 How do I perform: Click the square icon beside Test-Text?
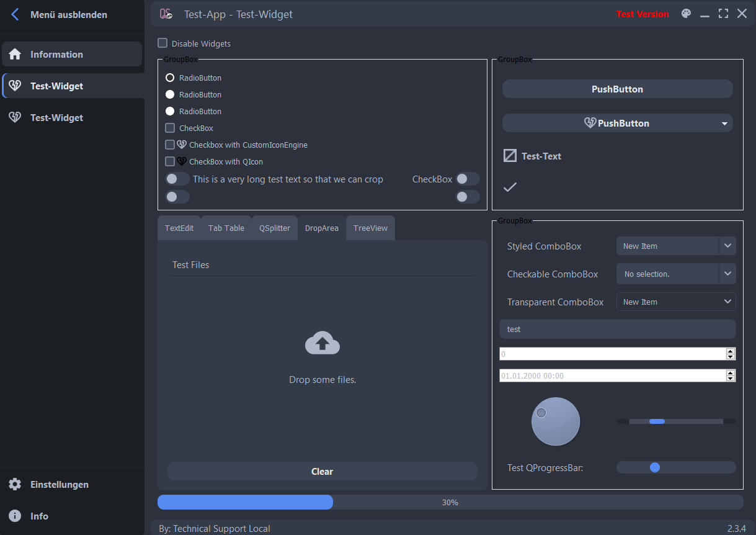(x=510, y=156)
